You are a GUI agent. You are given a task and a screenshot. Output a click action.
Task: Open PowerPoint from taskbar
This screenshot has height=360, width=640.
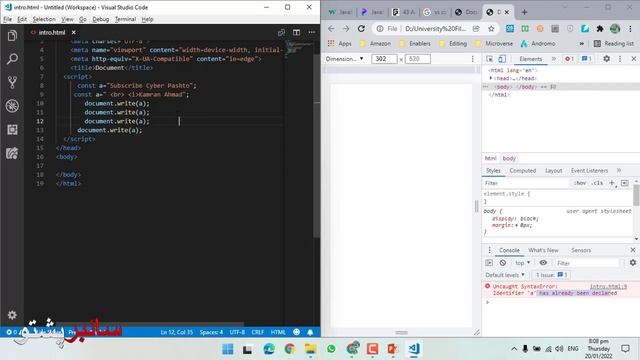click(393, 349)
